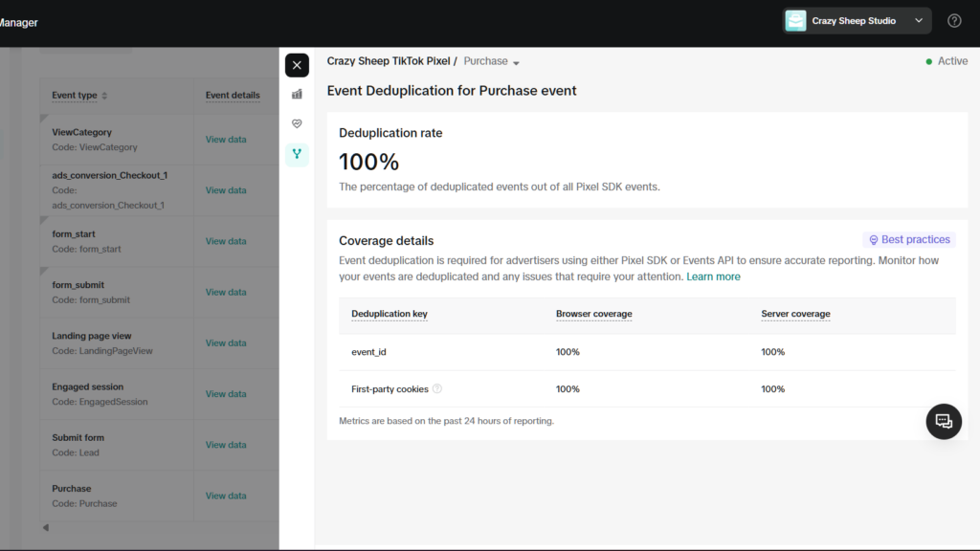Select the deduplication fork icon
This screenshot has height=551, width=980.
pos(297,154)
